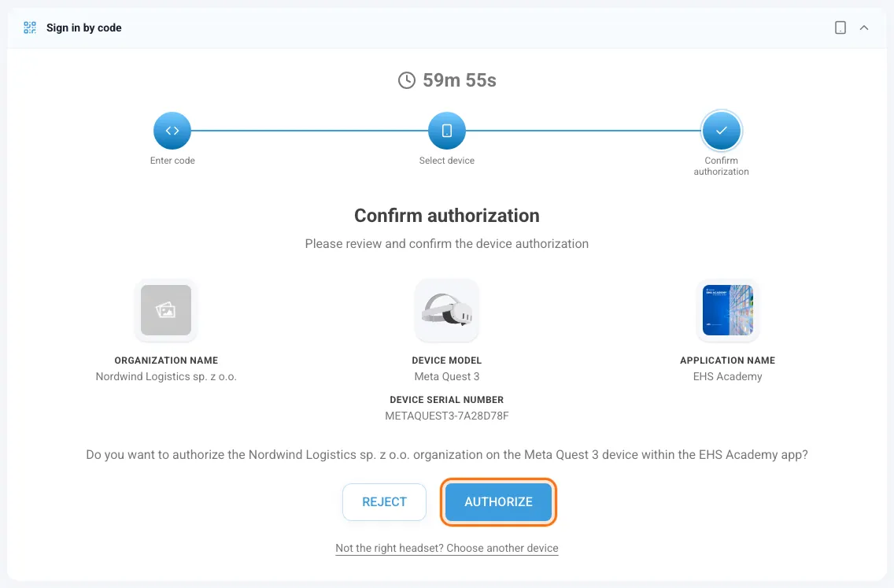This screenshot has width=894, height=588.
Task: Click the QR code icon beside Sign in by code
Action: (x=30, y=28)
